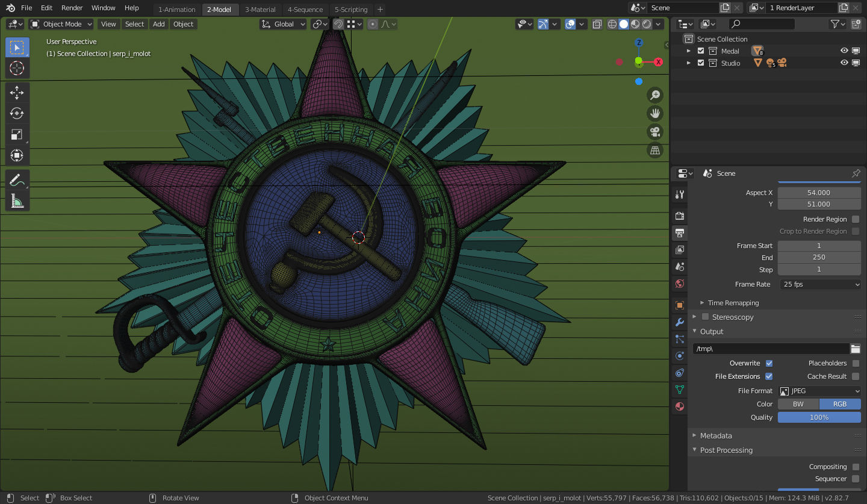Toggle X-ray display in viewport header
867x504 pixels.
click(597, 24)
